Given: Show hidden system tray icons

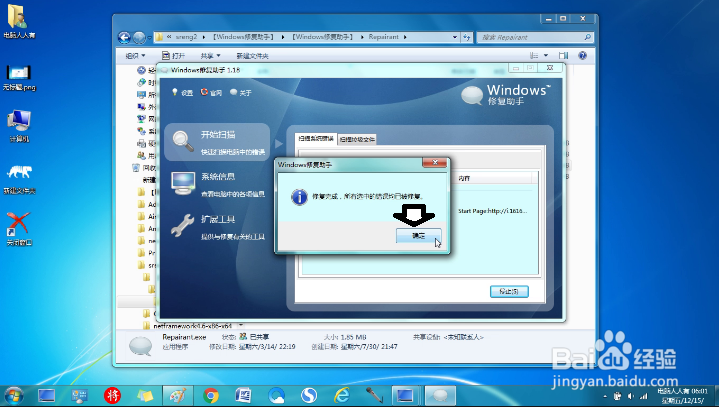Looking at the screenshot, I should pyautogui.click(x=605, y=396).
